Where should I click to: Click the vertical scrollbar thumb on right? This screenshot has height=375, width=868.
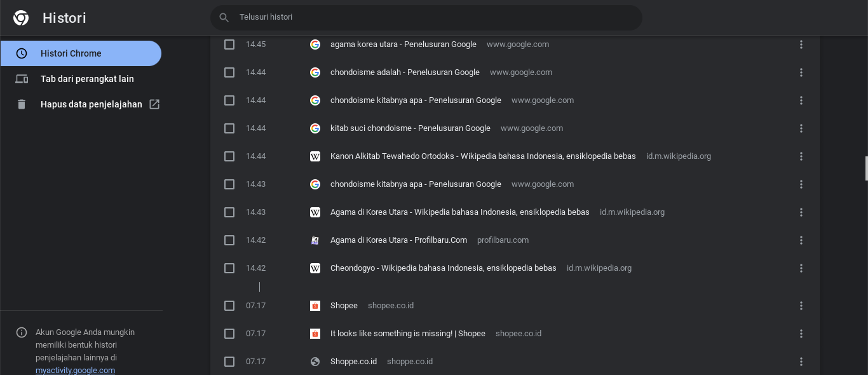(866, 168)
